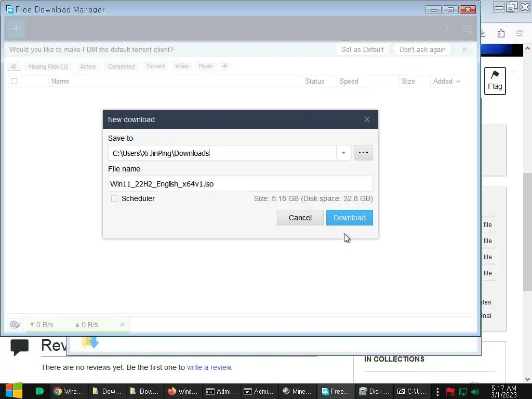The width and height of the screenshot is (532, 399).
Task: Switch to 7-Zip C:\U... taskbar item
Action: tap(411, 391)
